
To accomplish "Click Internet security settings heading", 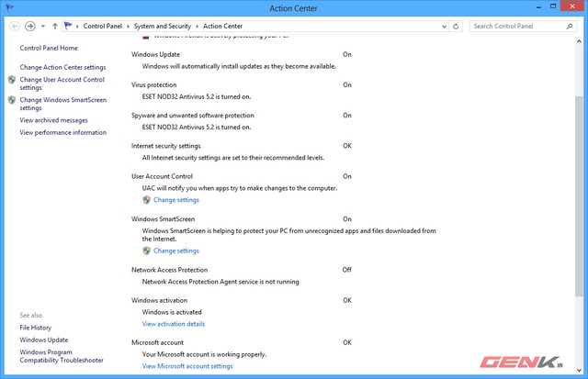I will click(166, 146).
